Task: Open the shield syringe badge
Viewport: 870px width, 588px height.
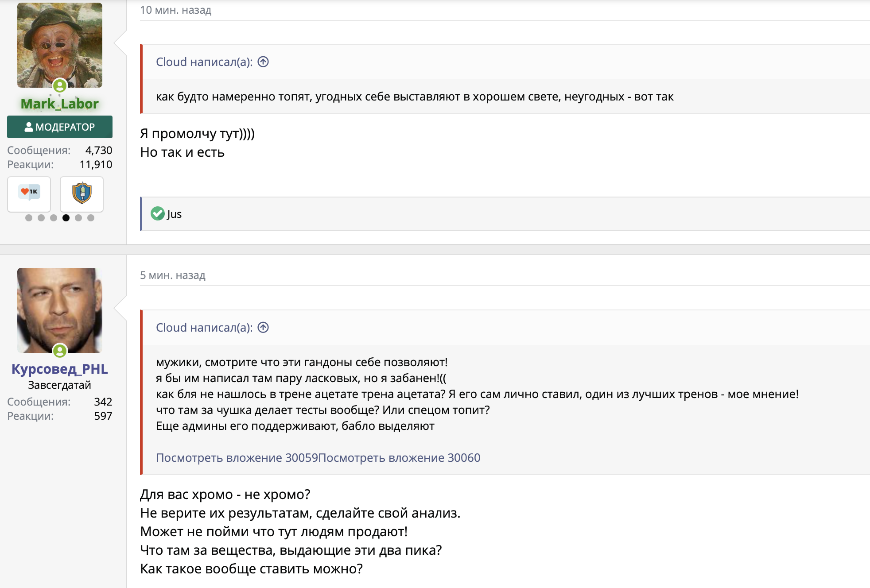Action: [82, 193]
